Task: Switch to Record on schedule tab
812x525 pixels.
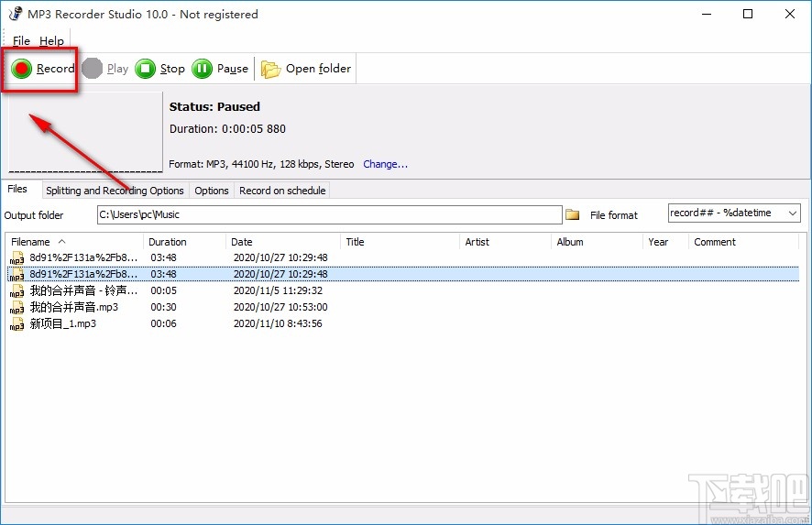Action: click(x=282, y=191)
